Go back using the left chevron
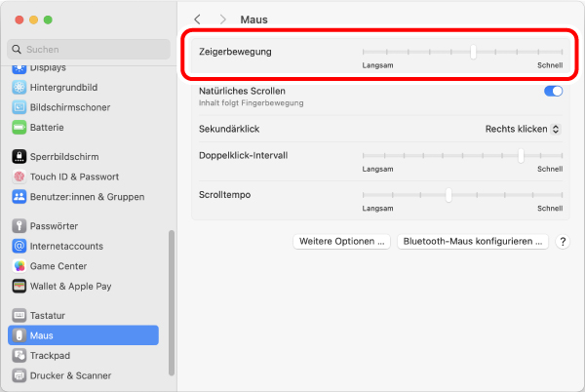This screenshot has width=585, height=392. [x=198, y=20]
